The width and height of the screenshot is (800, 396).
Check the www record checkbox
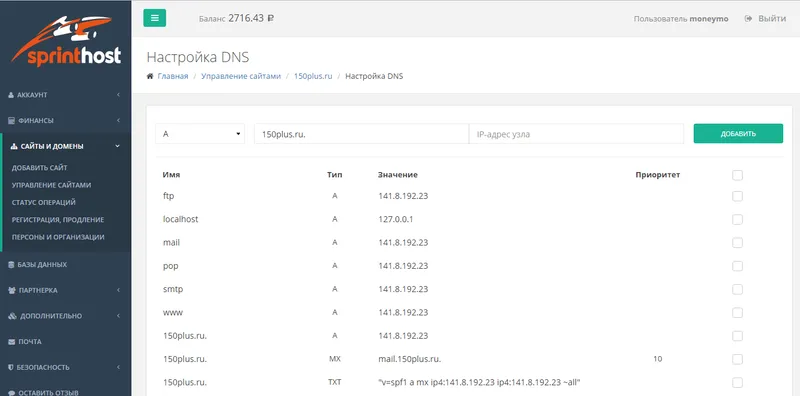point(737,313)
